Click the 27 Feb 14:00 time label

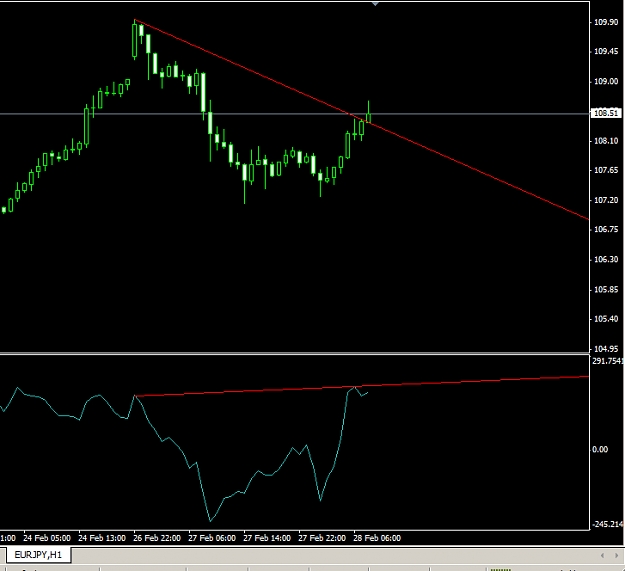coord(267,538)
